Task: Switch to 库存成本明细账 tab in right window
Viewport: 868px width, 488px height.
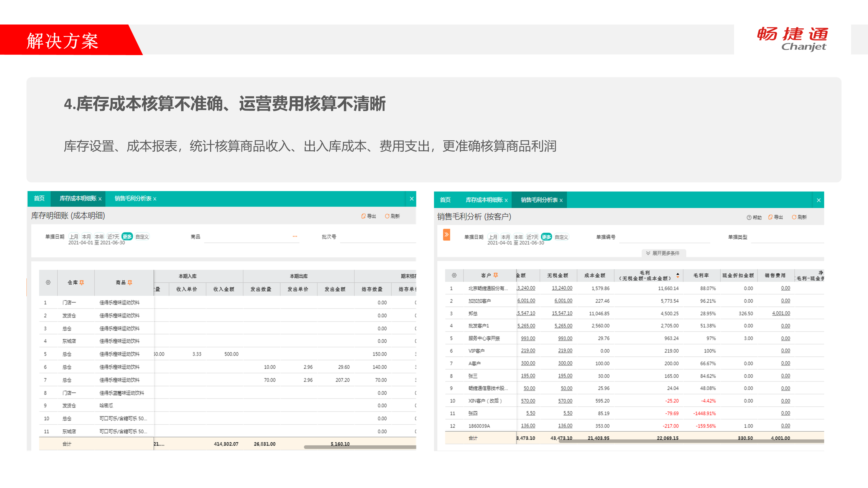Action: 484,200
